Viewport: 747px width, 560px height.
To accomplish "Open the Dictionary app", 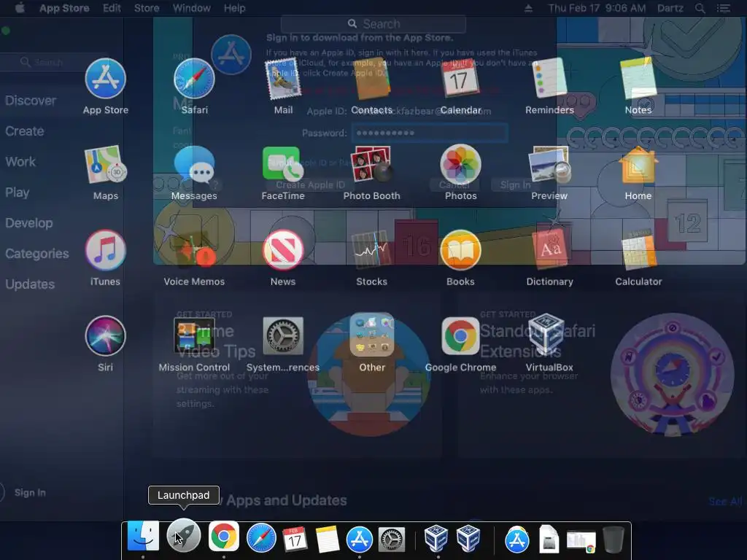I will (x=549, y=250).
